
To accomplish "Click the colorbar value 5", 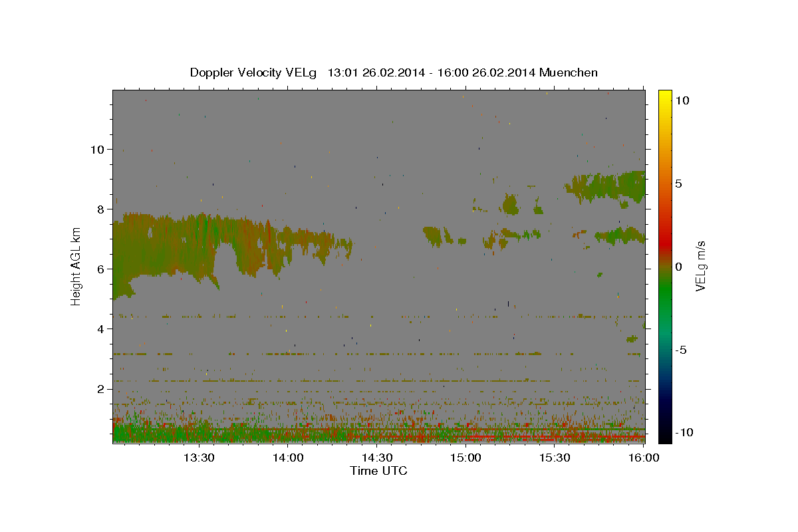I will (x=679, y=184).
